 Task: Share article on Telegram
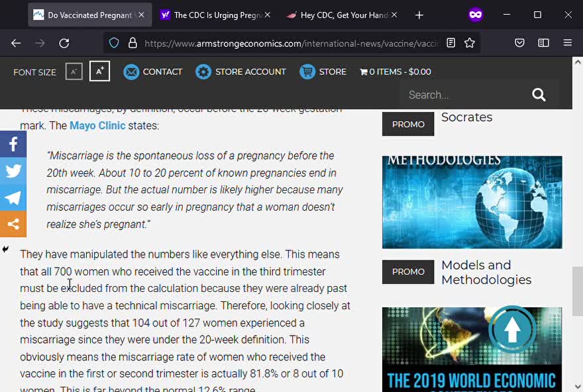(13, 197)
